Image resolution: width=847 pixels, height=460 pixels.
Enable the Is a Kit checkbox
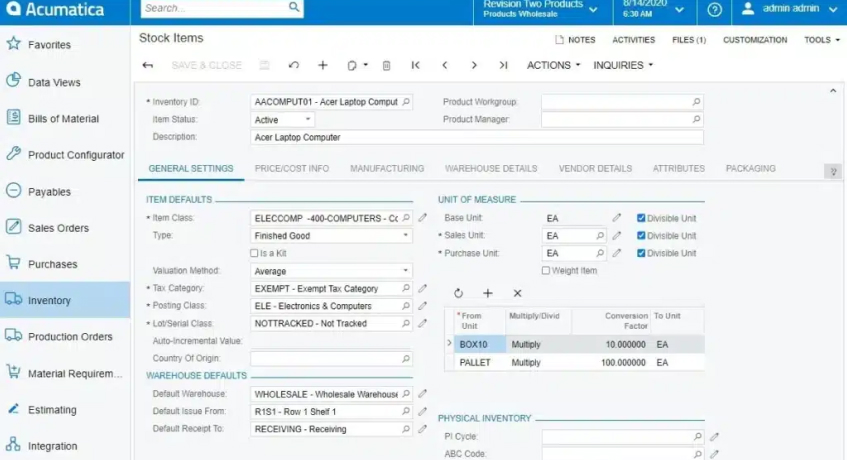coord(255,253)
